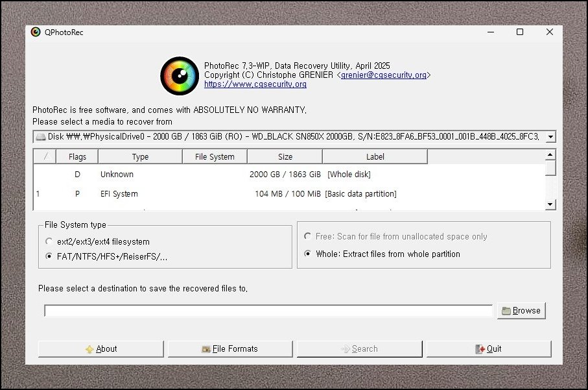Select the FAT/NTFS/HFS+/ReiserFS radio button
The height and width of the screenshot is (390, 588).
pos(49,256)
